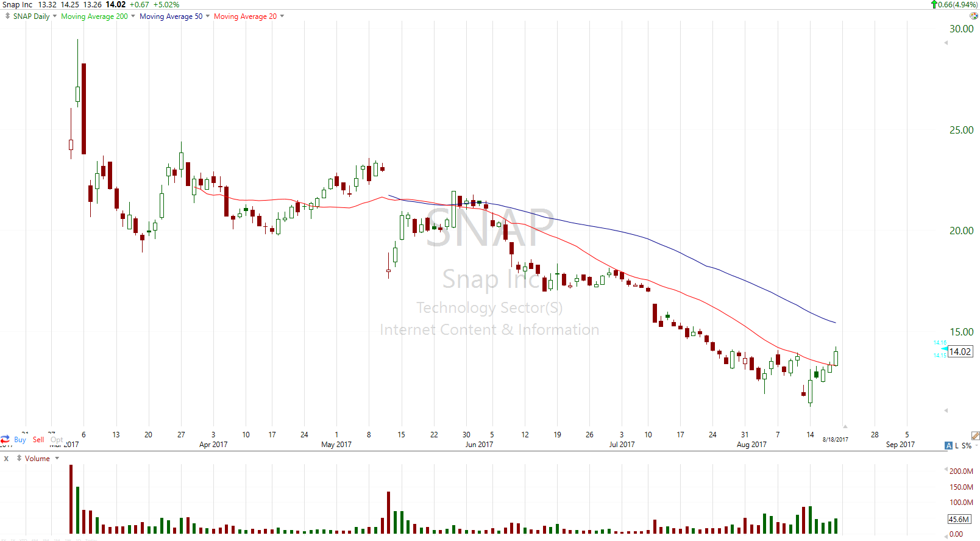Close the Volume pane with the x

tap(6, 459)
